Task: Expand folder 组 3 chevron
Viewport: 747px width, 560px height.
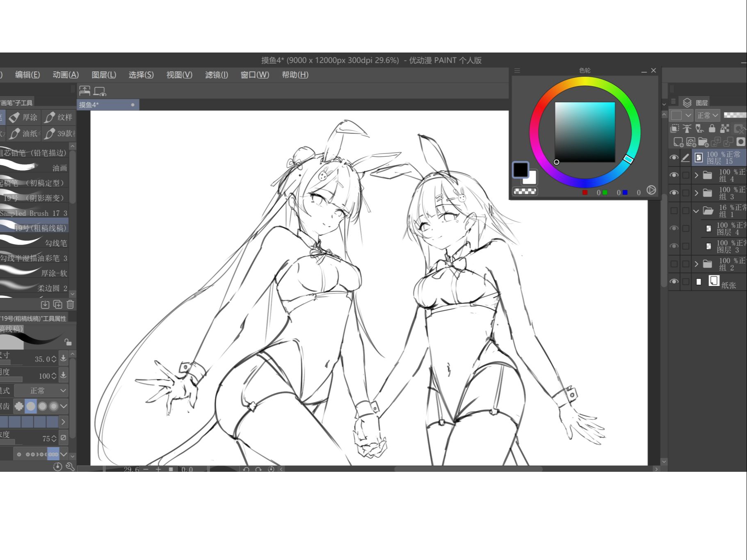Action: tap(696, 193)
